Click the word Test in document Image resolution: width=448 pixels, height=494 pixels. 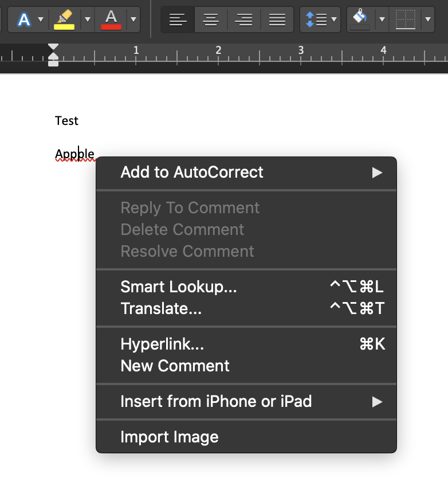coord(66,121)
